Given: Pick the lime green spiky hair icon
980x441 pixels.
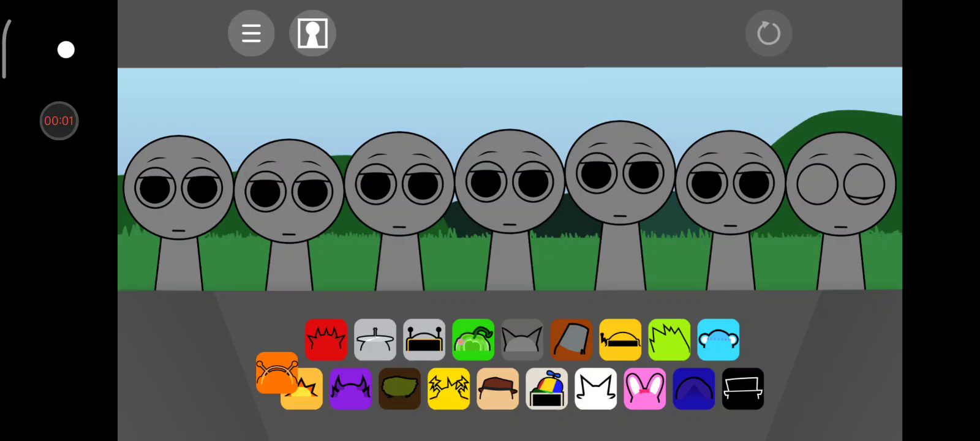Looking at the screenshot, I should click(x=669, y=339).
